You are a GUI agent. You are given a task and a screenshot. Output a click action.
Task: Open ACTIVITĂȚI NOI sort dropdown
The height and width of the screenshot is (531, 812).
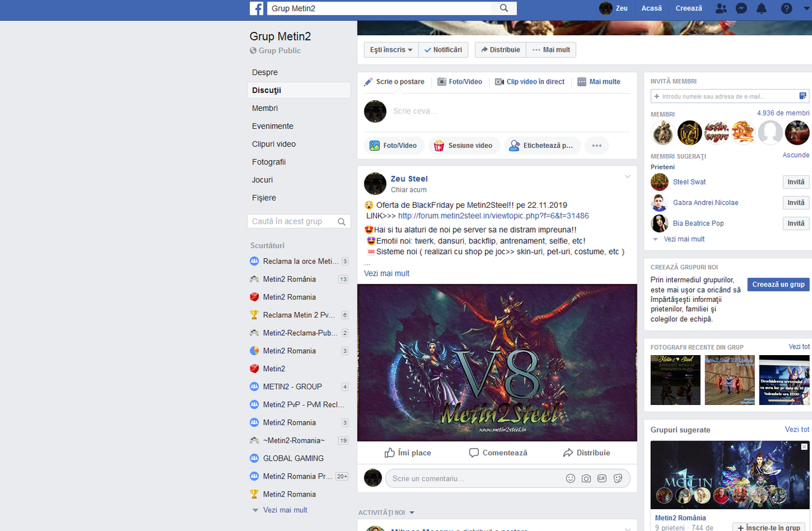pyautogui.click(x=386, y=513)
